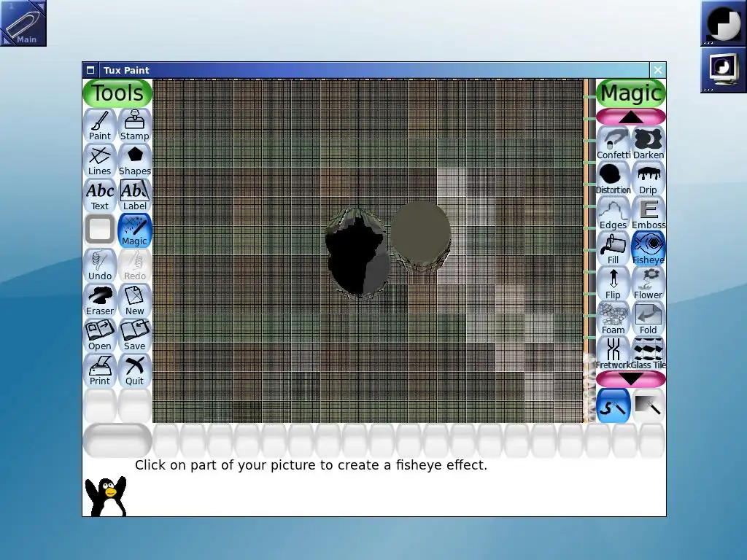Click the top dock applet icon
The height and width of the screenshot is (560, 747).
723,23
